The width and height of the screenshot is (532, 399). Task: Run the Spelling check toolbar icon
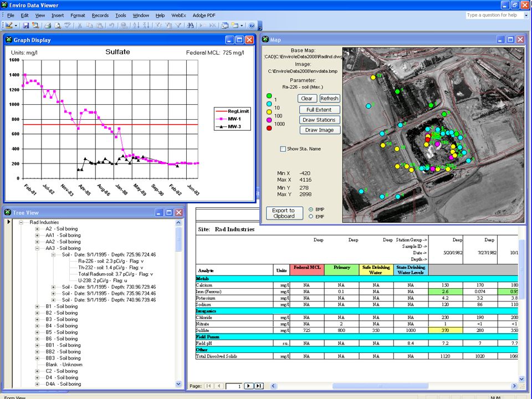tap(68, 25)
